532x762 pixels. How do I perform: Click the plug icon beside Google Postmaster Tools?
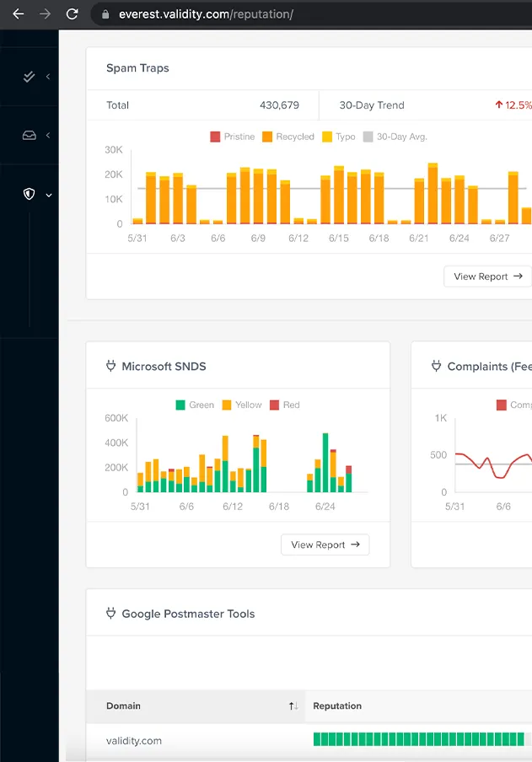pyautogui.click(x=110, y=614)
